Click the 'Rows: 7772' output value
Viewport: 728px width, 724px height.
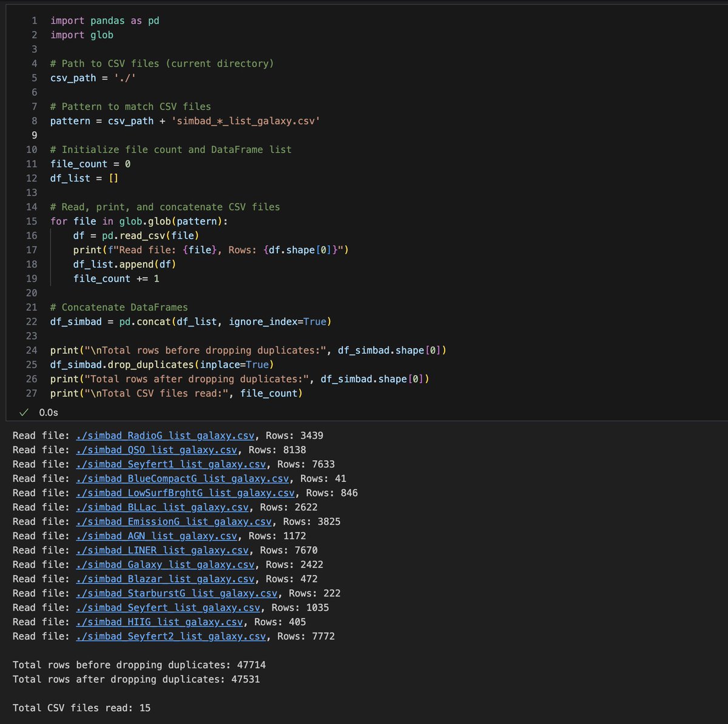point(306,637)
